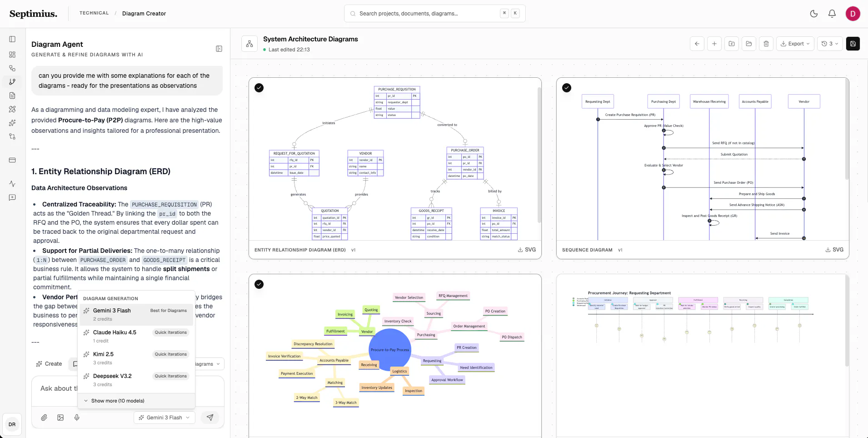Choose Deepseek V3.2 model
The image size is (868, 438).
coord(136,380)
